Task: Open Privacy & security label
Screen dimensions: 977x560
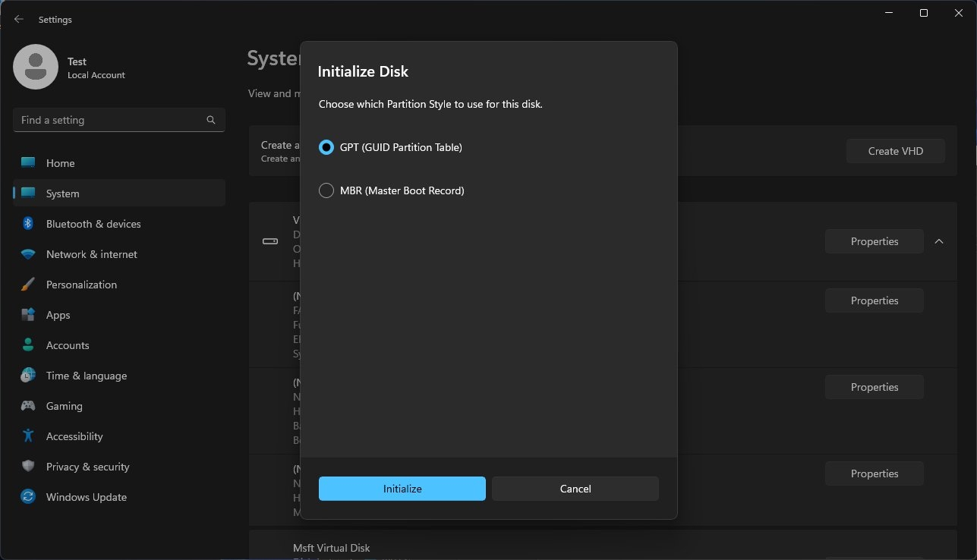Action: (x=88, y=467)
